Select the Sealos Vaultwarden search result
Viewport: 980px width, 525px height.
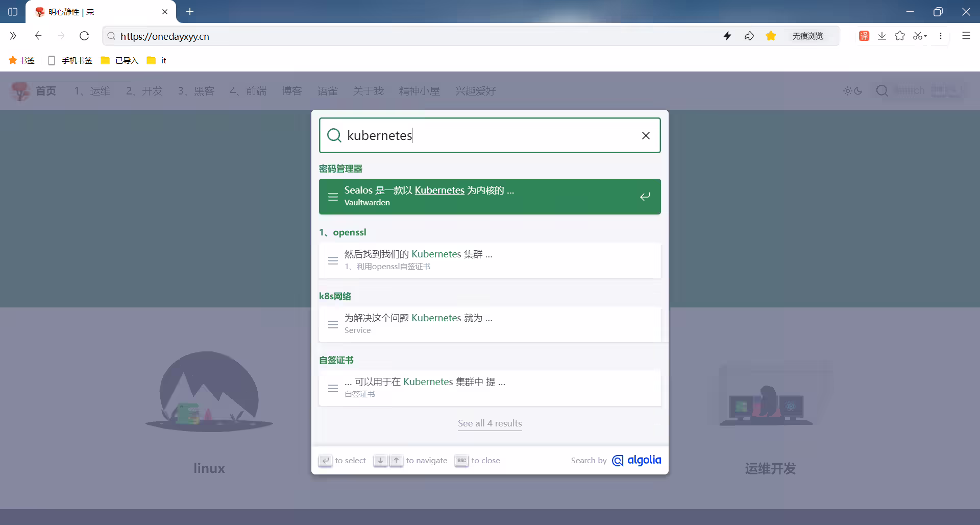[x=489, y=197]
